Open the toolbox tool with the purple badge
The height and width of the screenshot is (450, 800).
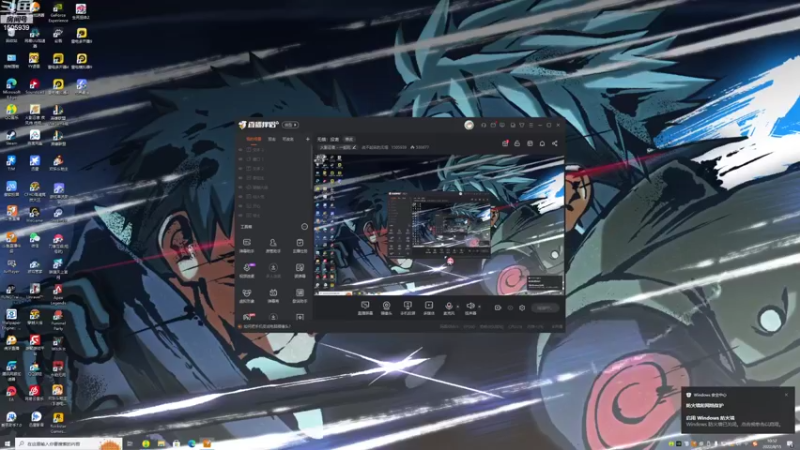tap(247, 270)
